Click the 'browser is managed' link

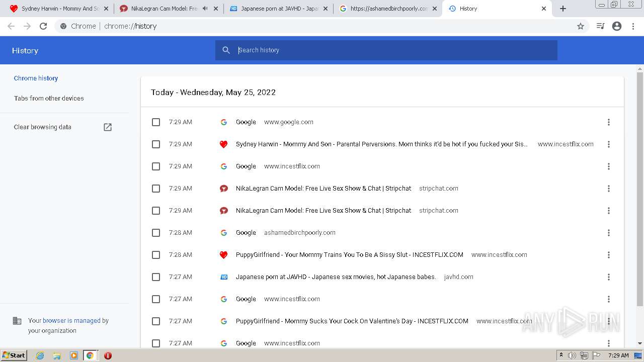tap(71, 321)
